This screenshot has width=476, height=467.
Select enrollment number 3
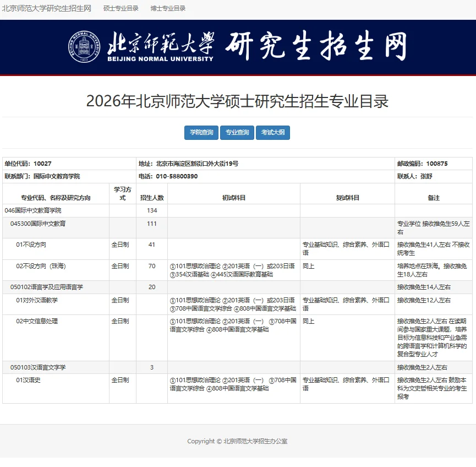(152, 367)
